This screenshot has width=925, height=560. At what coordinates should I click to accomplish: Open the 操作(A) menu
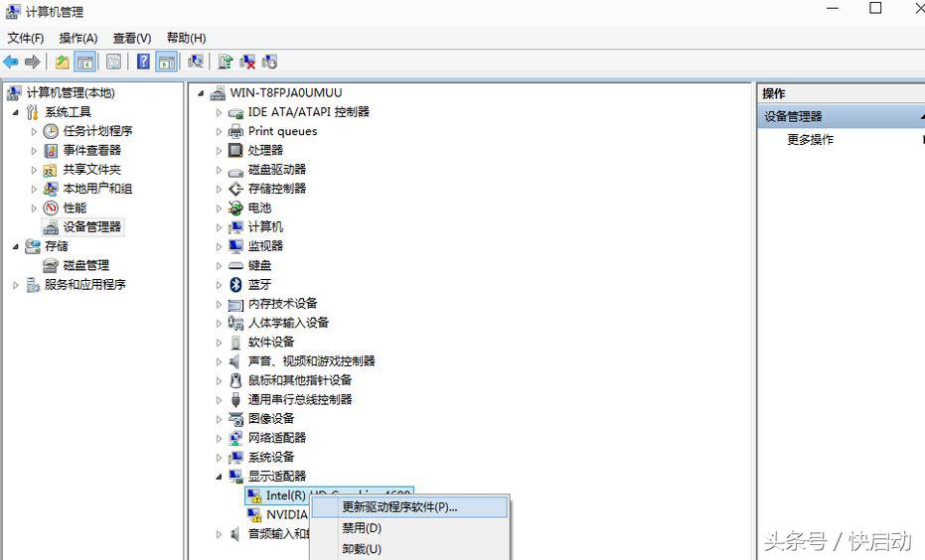click(x=77, y=38)
